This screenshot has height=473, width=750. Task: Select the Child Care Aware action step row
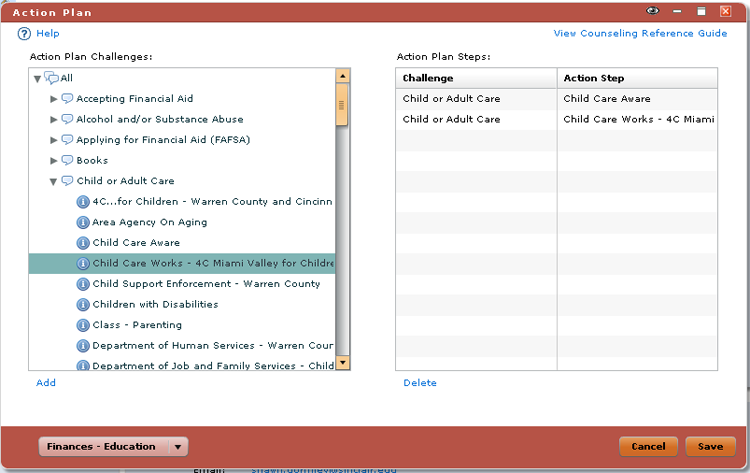coord(556,99)
